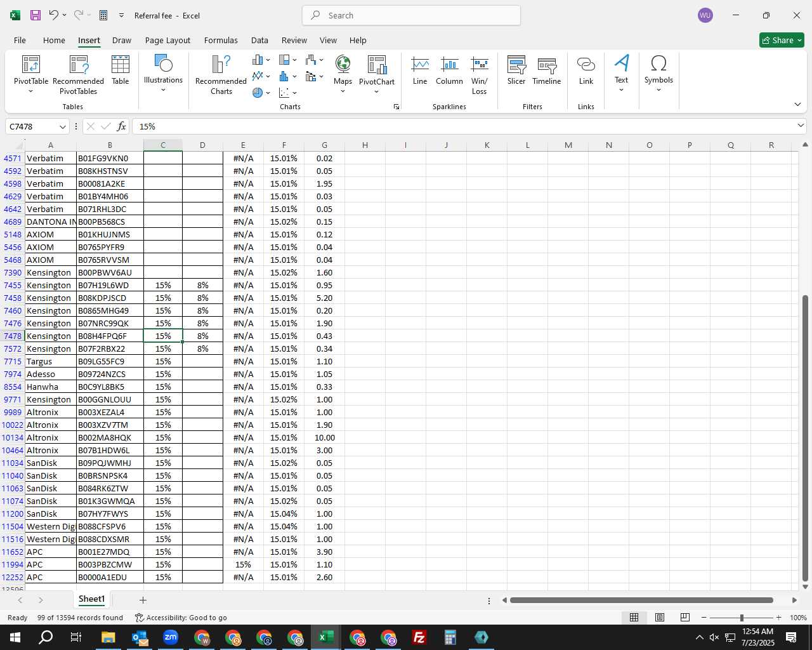Expand the PivotTable dropdown arrow

[30, 91]
